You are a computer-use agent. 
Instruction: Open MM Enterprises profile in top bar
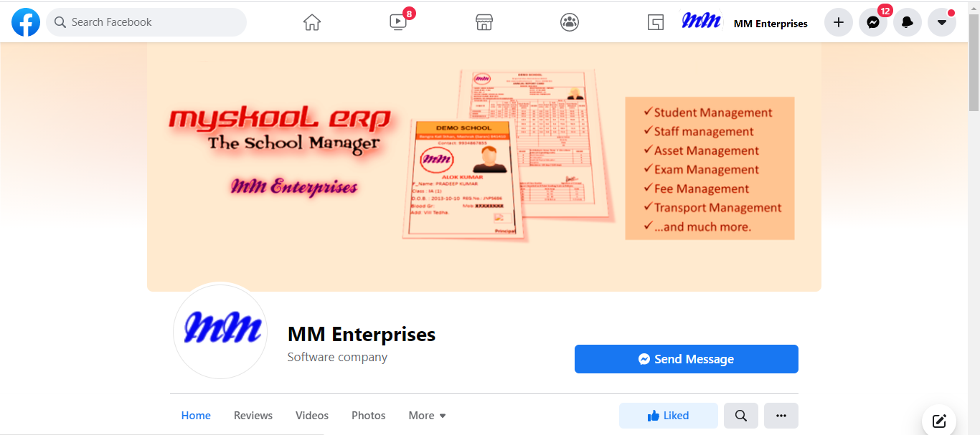coord(745,22)
